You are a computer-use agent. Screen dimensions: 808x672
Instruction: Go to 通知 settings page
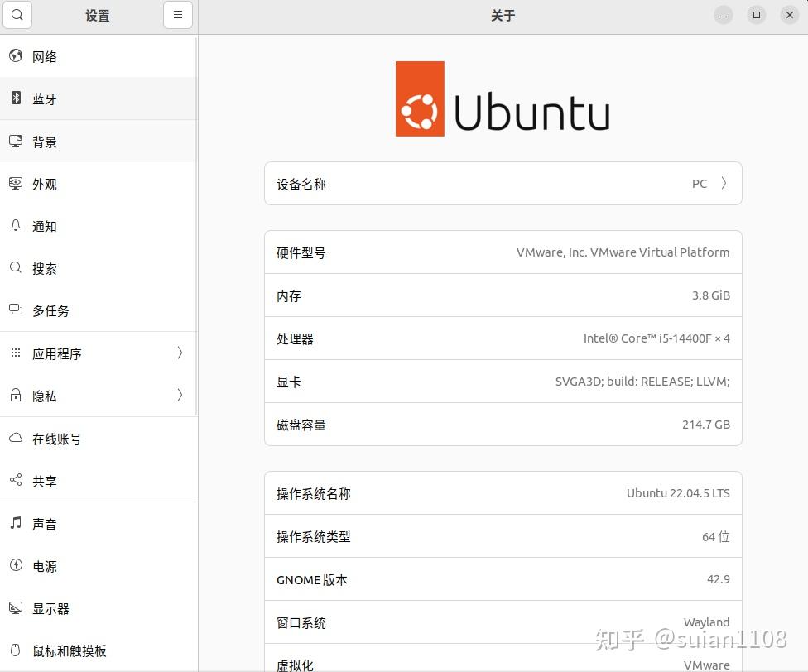click(98, 226)
